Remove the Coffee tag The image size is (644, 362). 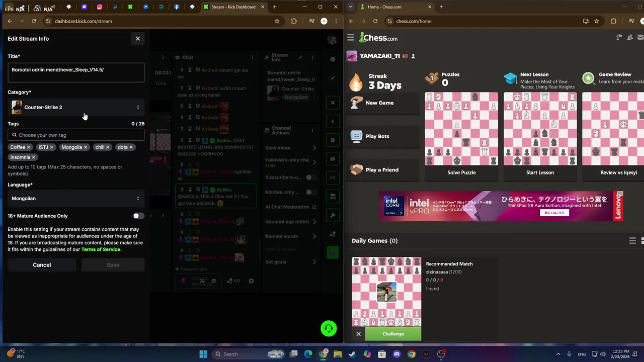pyautogui.click(x=29, y=147)
